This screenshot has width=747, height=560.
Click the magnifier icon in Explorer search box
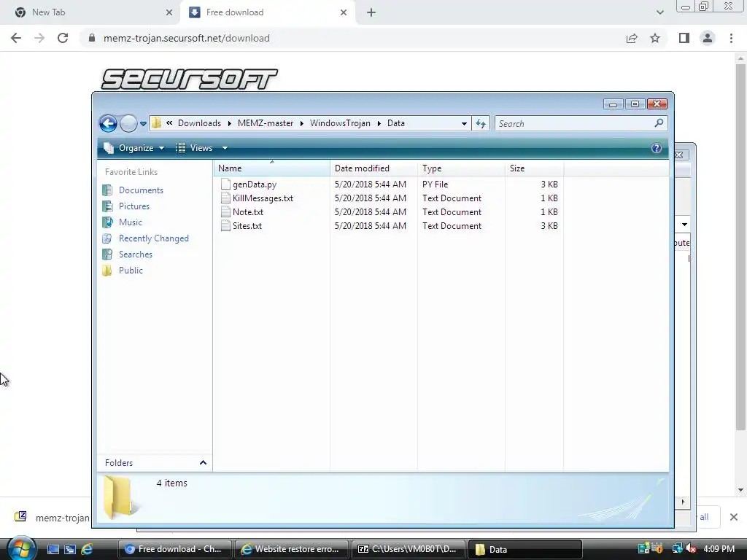pos(659,123)
